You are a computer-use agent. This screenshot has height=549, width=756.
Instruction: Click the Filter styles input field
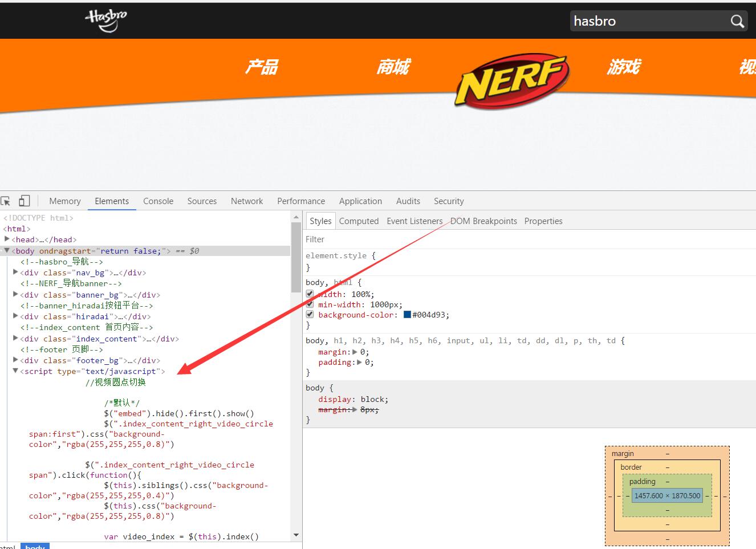coord(529,239)
